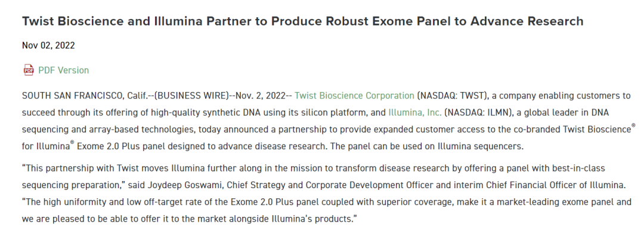644x227 pixels.
Task: Click the registered trademark symbol after Twist Bioscience
Action: pos(633,125)
